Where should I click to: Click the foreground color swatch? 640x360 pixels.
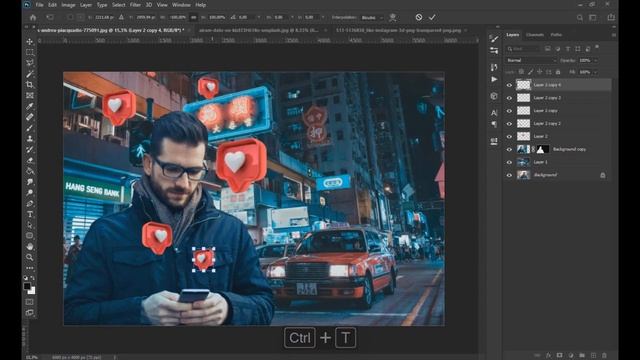pyautogui.click(x=27, y=286)
